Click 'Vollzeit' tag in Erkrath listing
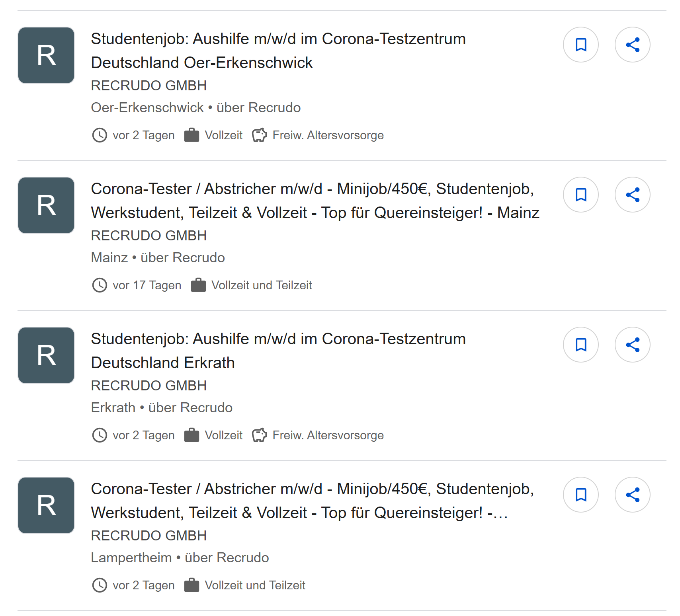680x616 pixels. 224,435
